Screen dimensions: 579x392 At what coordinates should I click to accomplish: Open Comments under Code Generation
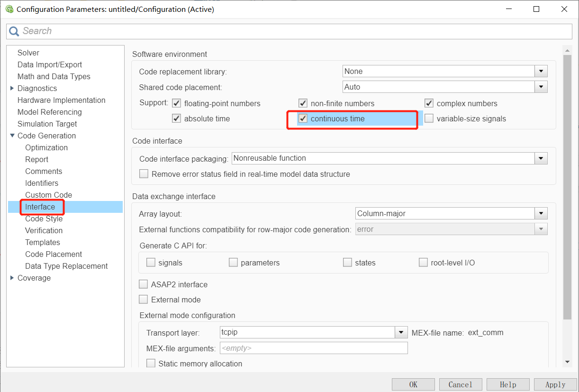point(44,171)
